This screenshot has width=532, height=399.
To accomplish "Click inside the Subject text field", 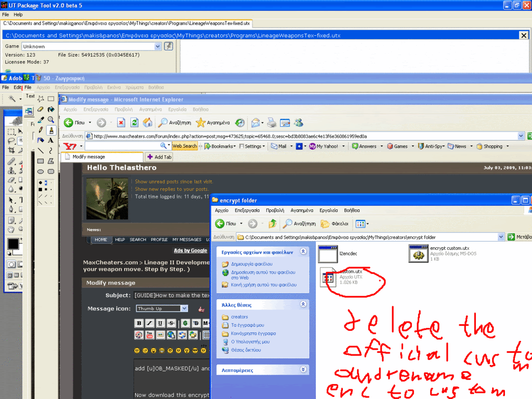I will tap(171, 295).
